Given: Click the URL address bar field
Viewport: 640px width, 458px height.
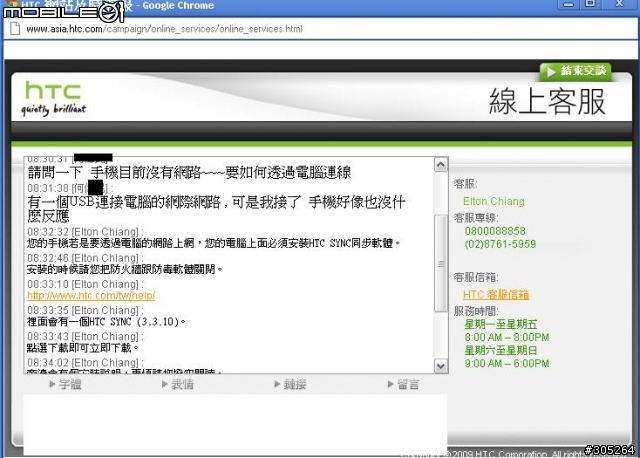Looking at the screenshot, I should (322, 29).
